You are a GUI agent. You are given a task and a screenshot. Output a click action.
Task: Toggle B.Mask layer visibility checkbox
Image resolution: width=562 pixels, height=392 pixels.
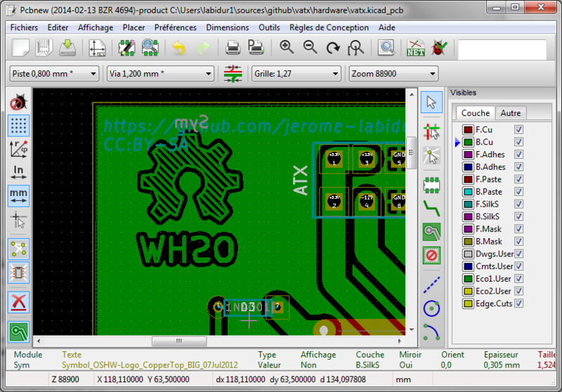point(518,241)
